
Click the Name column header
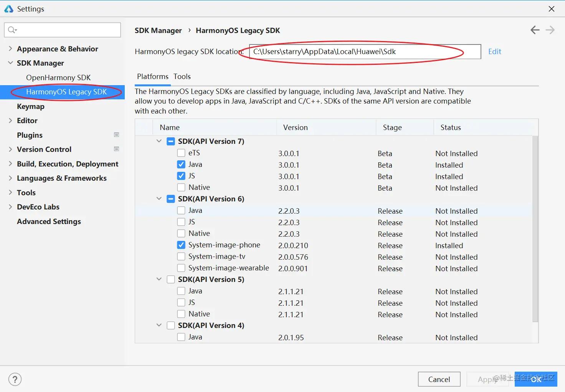click(215, 127)
